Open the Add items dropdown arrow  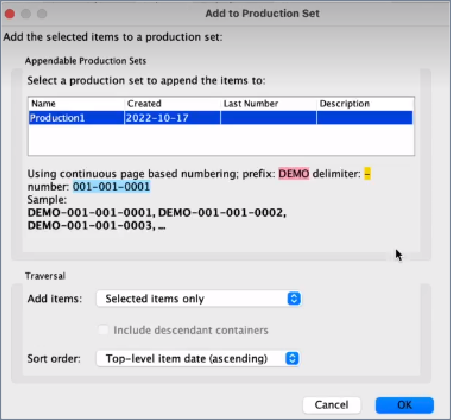tap(294, 298)
